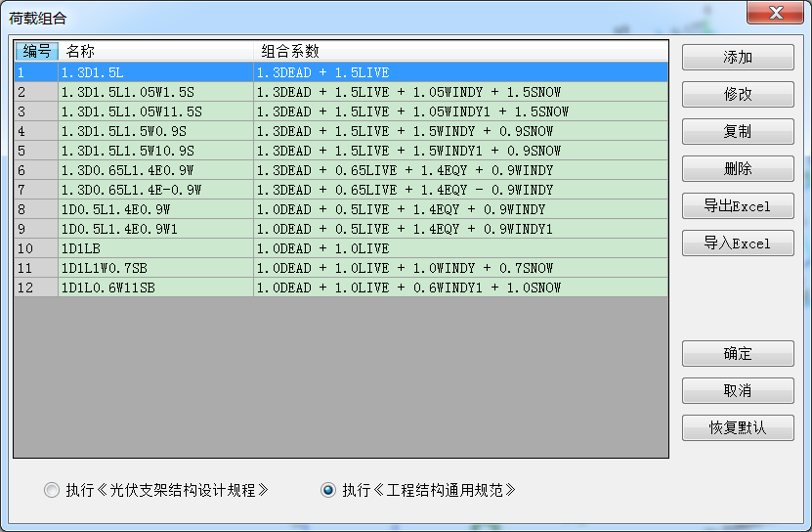Click the 添加 button
This screenshot has width=812, height=532.
pyautogui.click(x=737, y=58)
